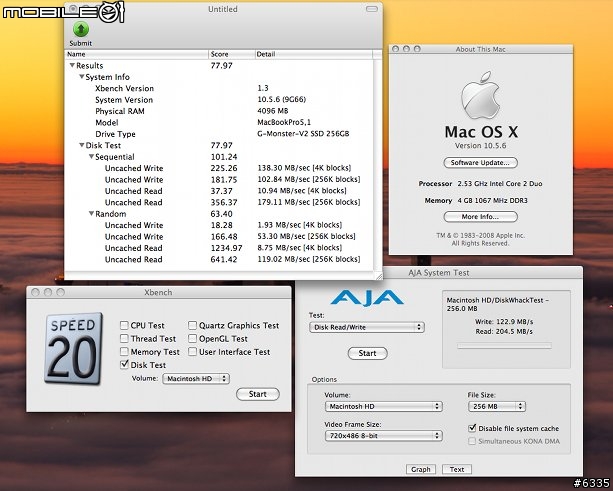Click the AJA logo

coord(367,297)
